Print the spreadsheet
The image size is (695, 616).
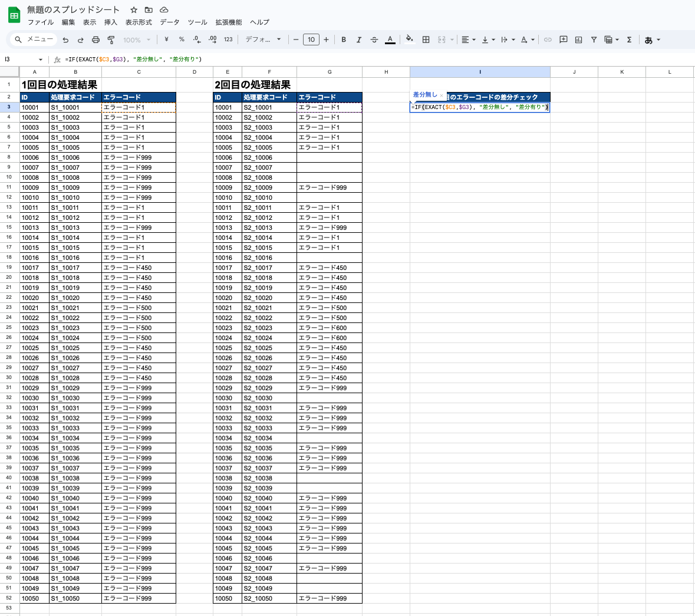tap(95, 40)
